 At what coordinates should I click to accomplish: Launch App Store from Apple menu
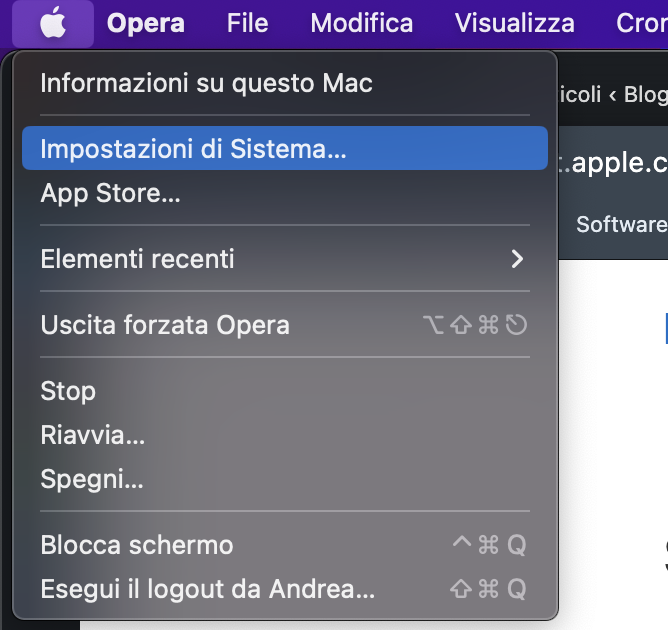(x=285, y=193)
